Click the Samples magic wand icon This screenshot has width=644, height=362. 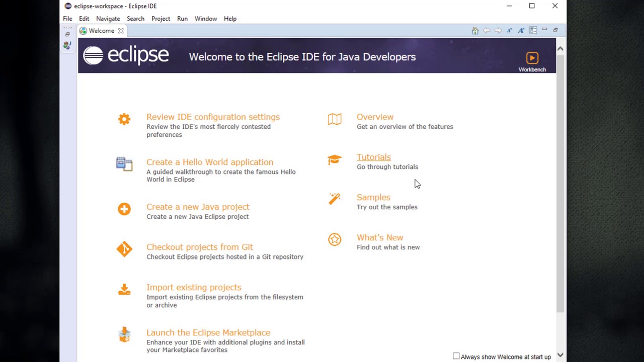pos(335,199)
